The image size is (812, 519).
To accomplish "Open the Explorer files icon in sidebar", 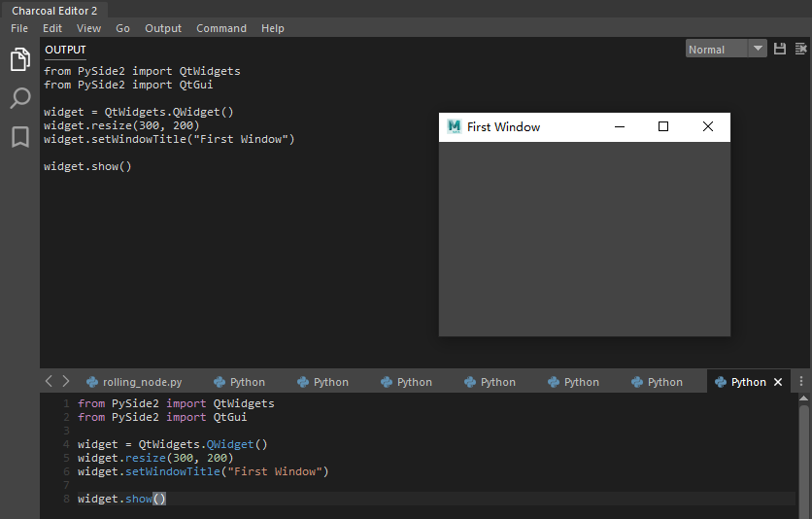I will click(x=20, y=58).
